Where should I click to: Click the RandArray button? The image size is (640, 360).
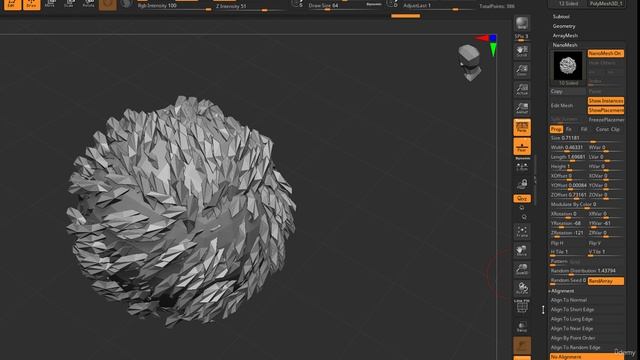(606, 281)
